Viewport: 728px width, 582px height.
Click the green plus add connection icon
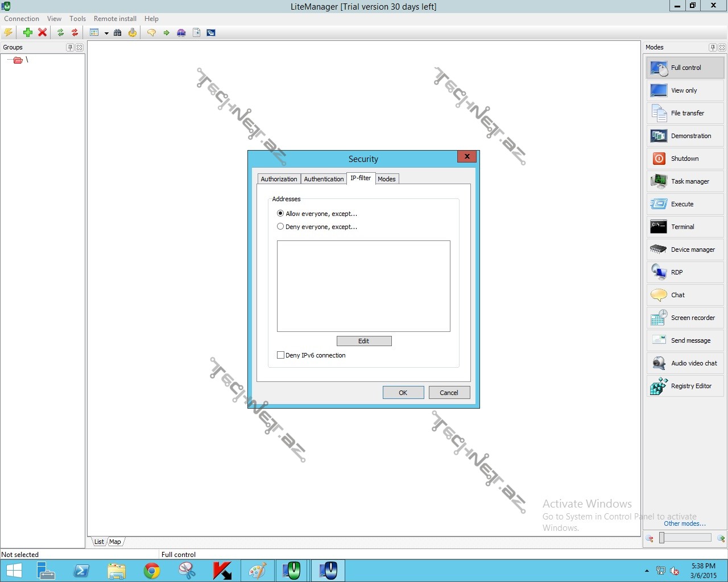pos(27,32)
